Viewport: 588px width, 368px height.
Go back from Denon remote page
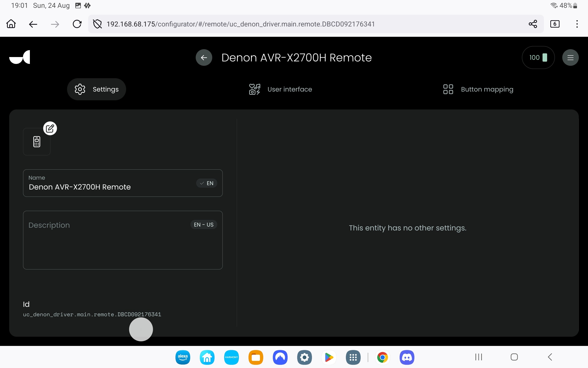pos(204,57)
